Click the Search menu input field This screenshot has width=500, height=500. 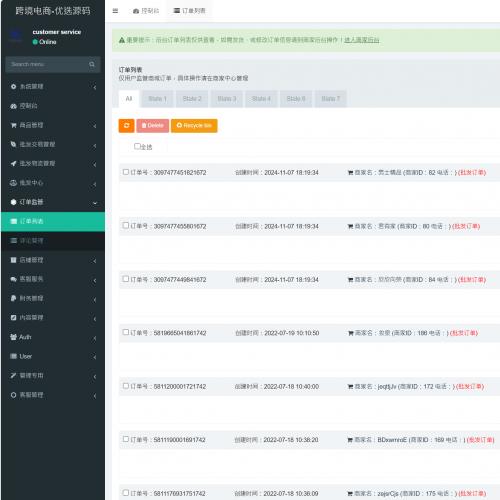[48, 64]
